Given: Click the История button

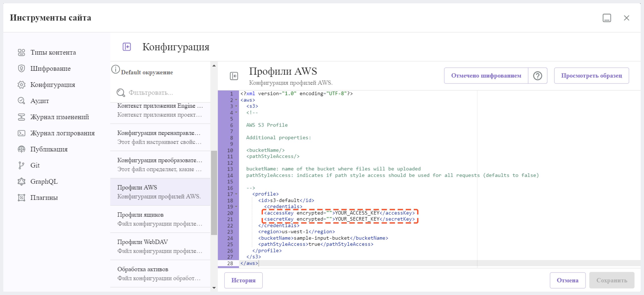Looking at the screenshot, I should 243,280.
